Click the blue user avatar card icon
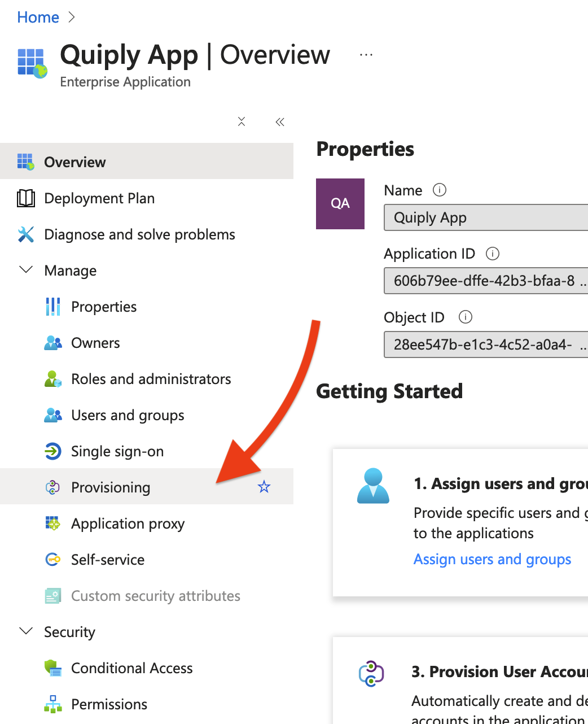This screenshot has height=724, width=588. coord(373,486)
